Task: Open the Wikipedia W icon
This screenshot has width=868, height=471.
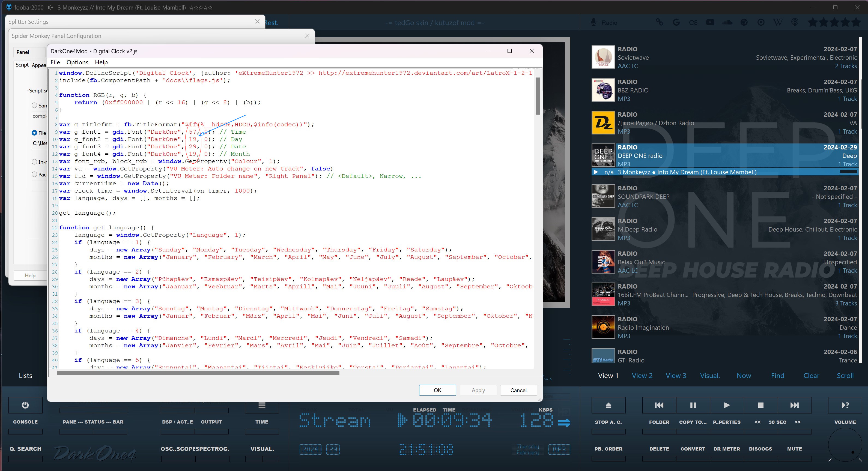Action: (778, 22)
